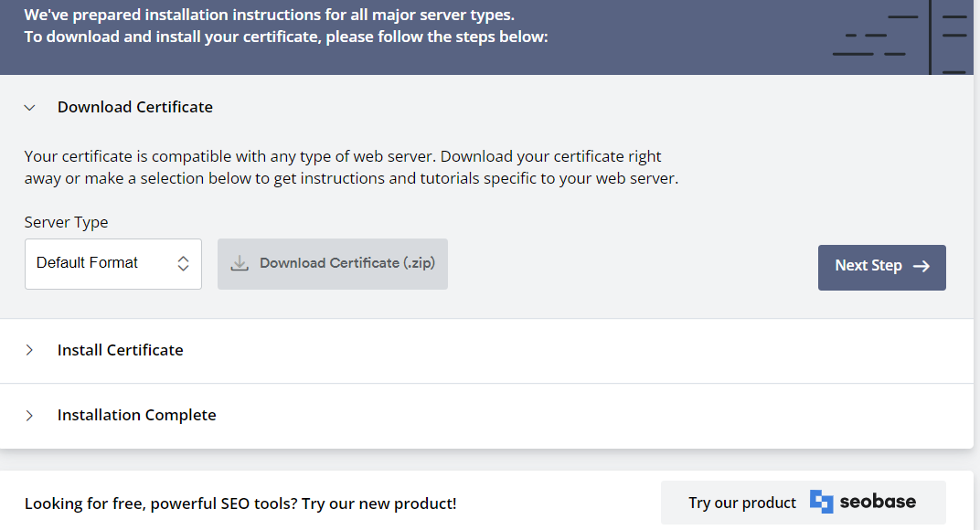Viewport: 980px width, 530px height.
Task: Click Download Certificate (.zip) button
Action: [x=333, y=264]
